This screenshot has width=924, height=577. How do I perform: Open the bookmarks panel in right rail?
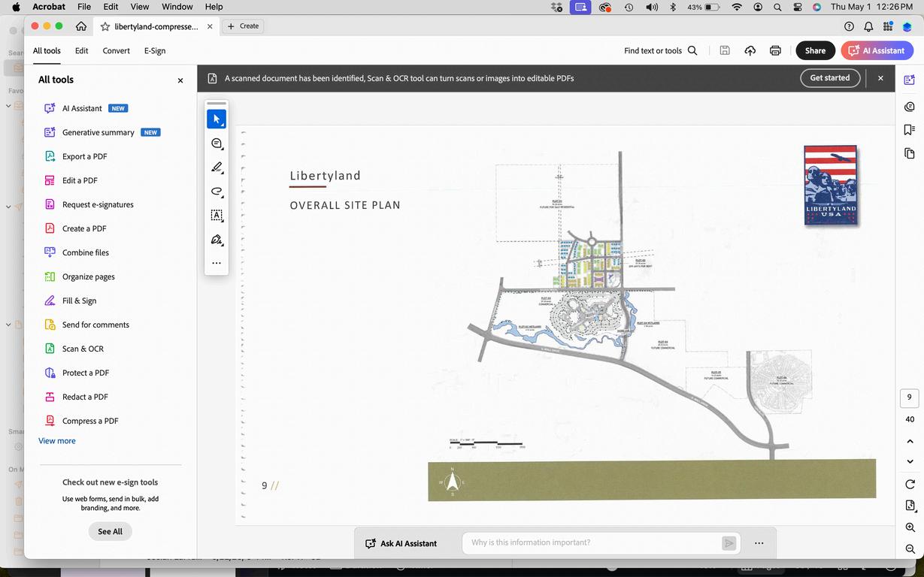coord(910,129)
